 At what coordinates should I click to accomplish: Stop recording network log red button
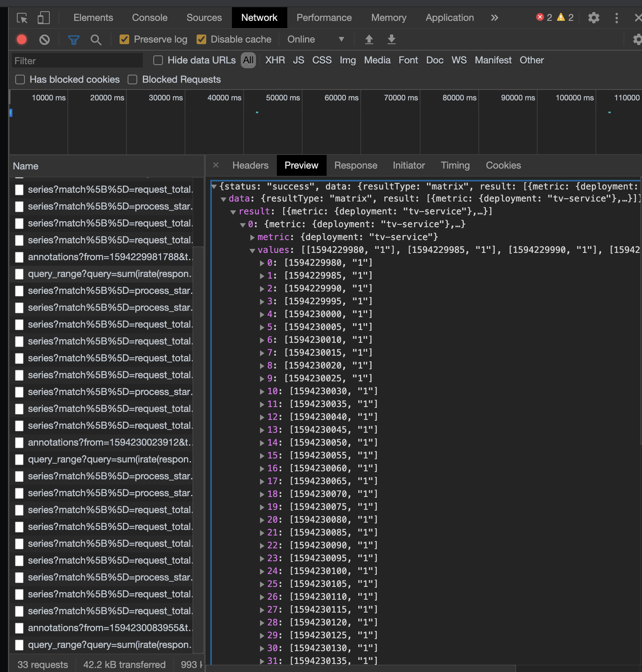point(22,39)
